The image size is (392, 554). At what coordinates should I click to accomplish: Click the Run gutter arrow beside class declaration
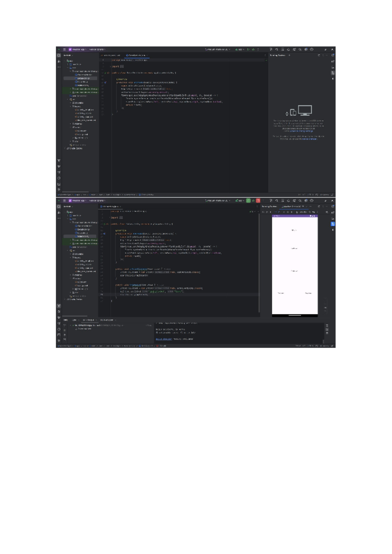pyautogui.click(x=105, y=73)
